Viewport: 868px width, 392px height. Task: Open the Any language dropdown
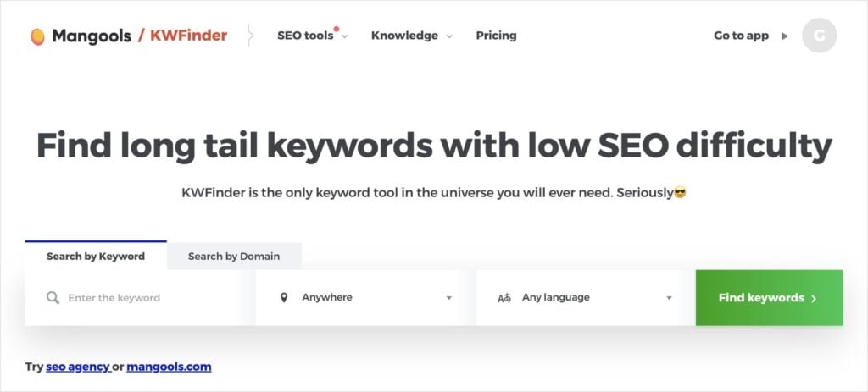coord(585,298)
